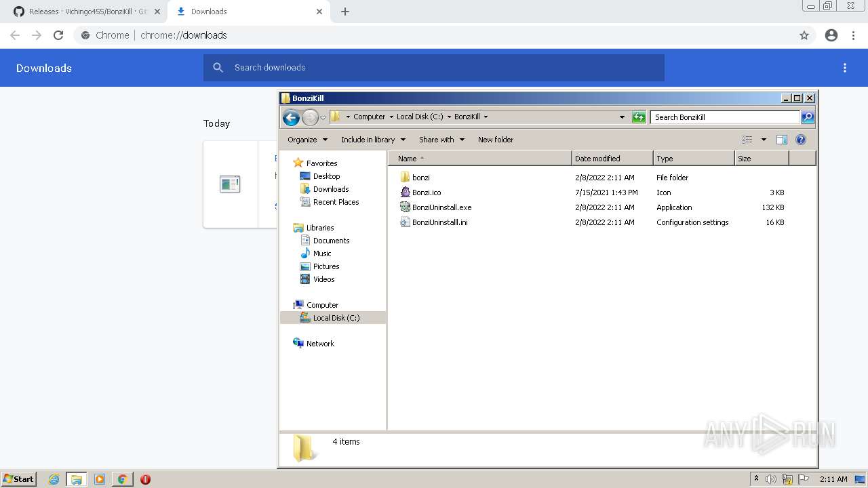Close the GitHub Releases tab
Image resolution: width=868 pixels, height=488 pixels.
click(x=157, y=12)
